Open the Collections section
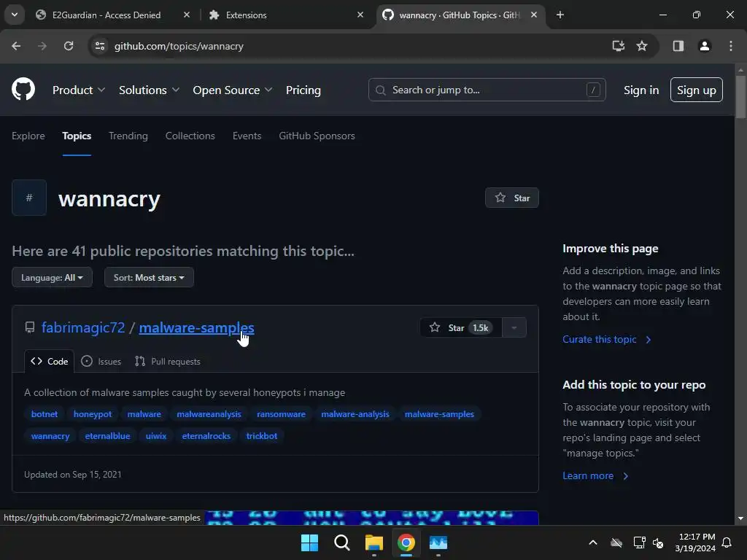Viewport: 747px width, 560px height. (x=190, y=136)
